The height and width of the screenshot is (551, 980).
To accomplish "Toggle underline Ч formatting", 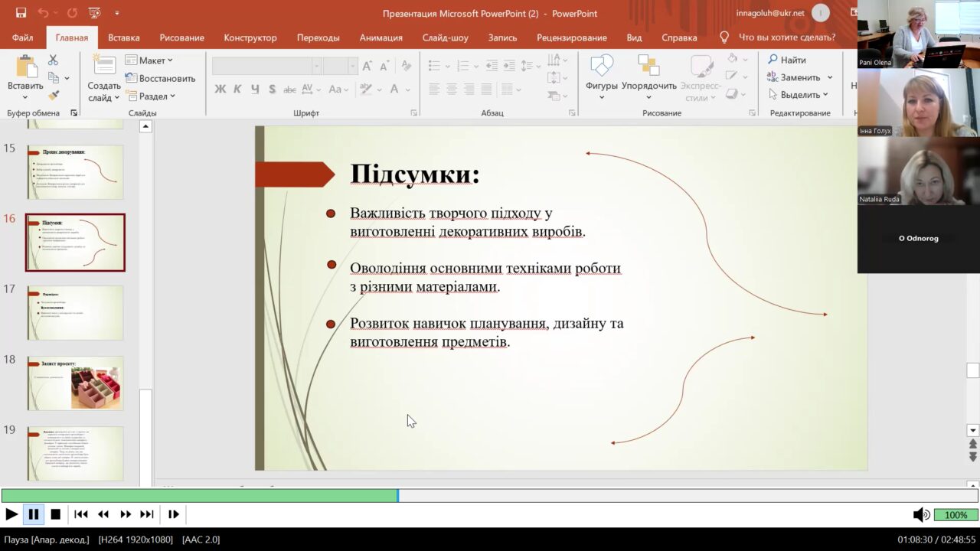I will click(255, 90).
